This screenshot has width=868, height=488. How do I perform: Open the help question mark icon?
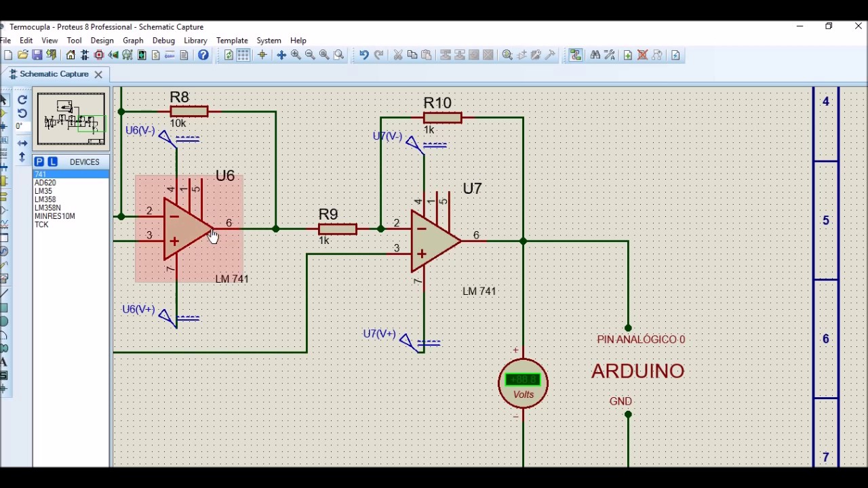coord(203,55)
